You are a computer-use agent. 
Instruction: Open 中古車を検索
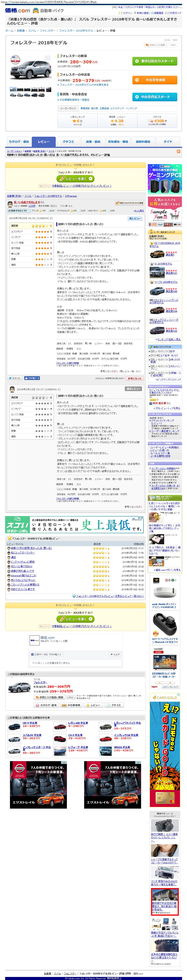pyautogui.click(x=154, y=80)
